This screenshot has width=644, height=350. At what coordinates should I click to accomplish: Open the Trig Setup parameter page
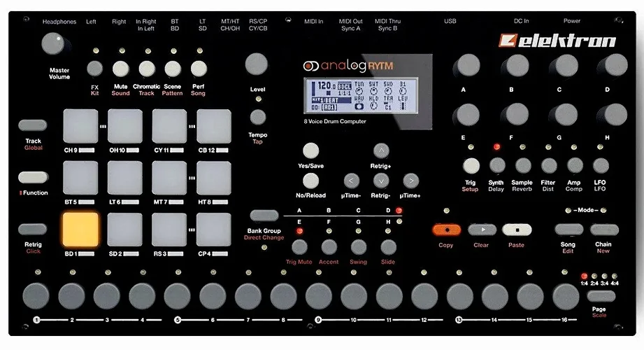[471, 166]
